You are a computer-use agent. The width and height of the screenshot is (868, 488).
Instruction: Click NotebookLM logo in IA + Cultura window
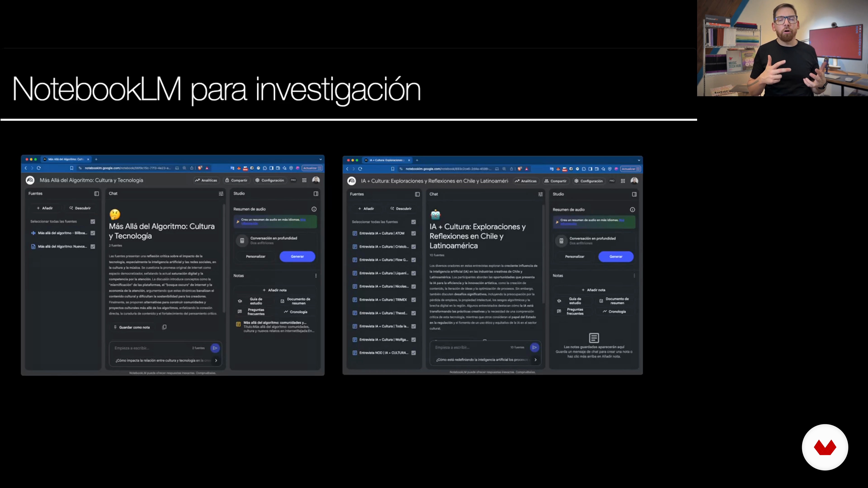click(x=351, y=181)
